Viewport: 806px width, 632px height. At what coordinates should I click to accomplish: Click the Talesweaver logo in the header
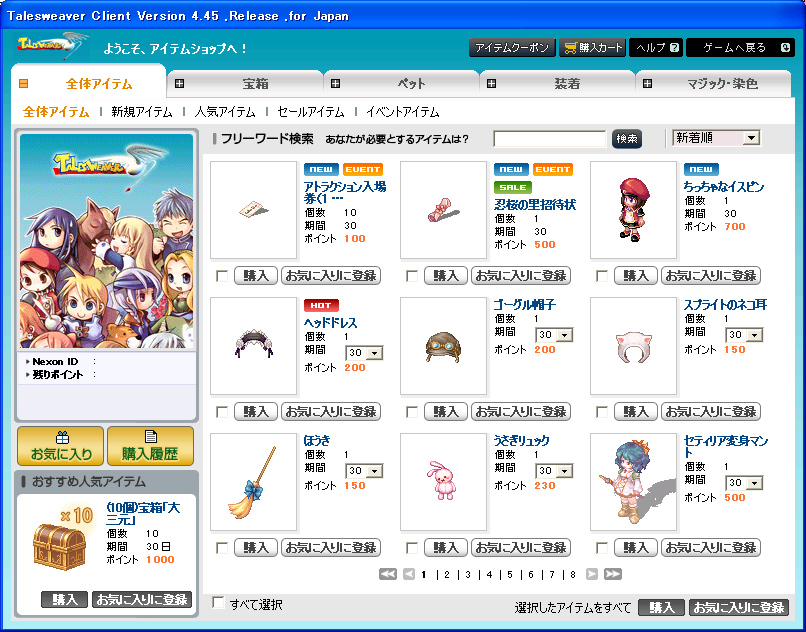click(x=51, y=46)
